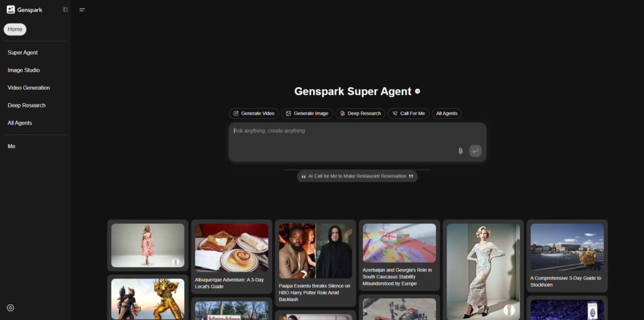Open Albuquerque Adventure: A 3-Day Local's Guide title
This screenshot has height=320, width=644.
coord(229,283)
